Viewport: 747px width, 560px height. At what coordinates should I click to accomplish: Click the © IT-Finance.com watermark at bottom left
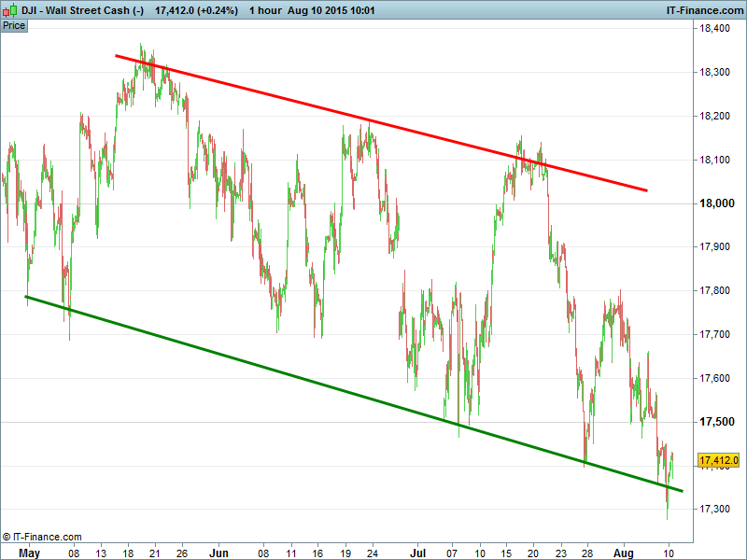coord(42,537)
